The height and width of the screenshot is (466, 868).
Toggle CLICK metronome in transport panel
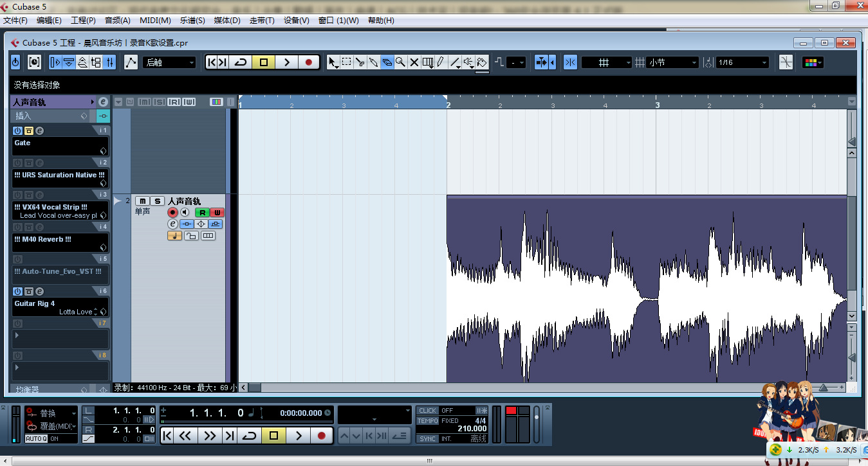click(x=427, y=410)
